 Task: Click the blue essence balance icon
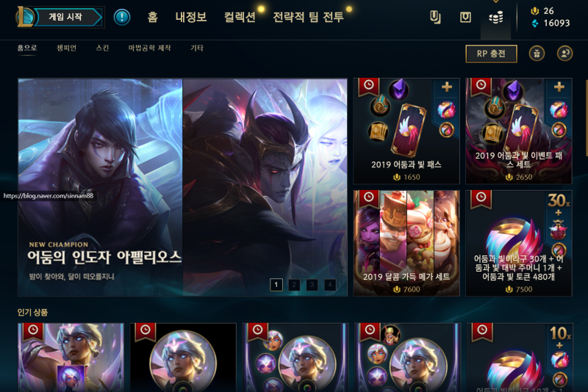tap(535, 23)
